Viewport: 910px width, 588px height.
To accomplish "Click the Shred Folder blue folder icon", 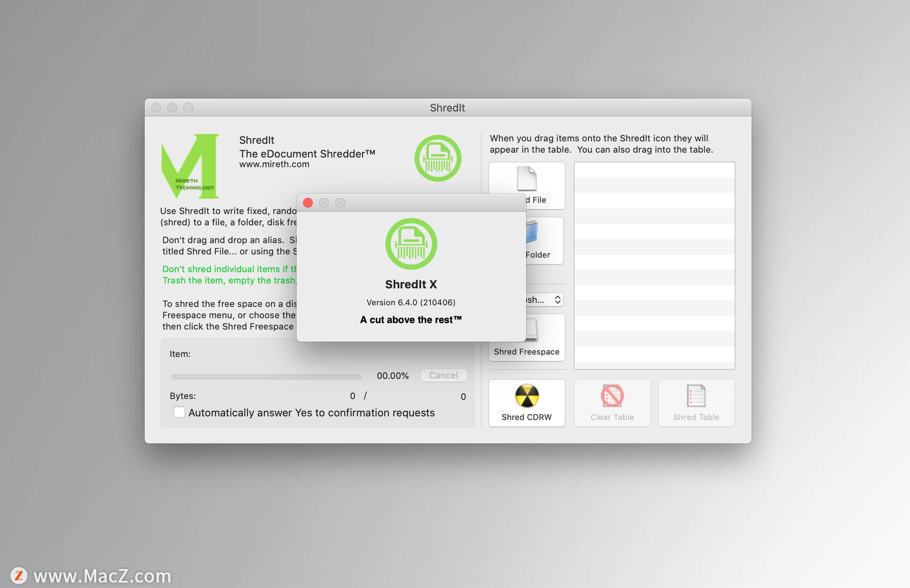I will (x=533, y=232).
